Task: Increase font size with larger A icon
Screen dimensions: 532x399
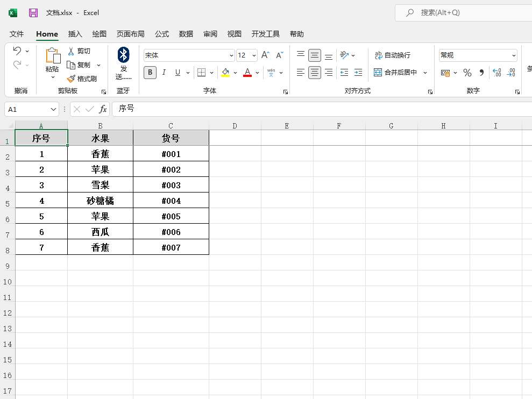Action: tap(265, 55)
